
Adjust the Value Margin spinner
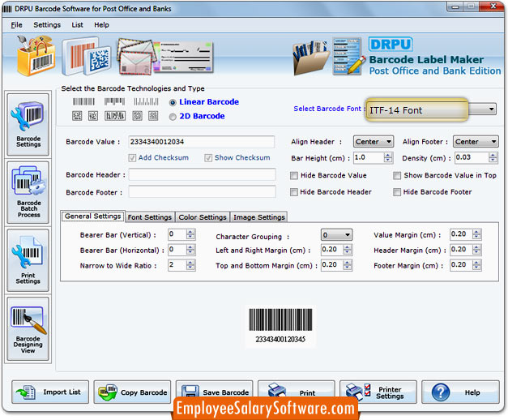[476, 234]
